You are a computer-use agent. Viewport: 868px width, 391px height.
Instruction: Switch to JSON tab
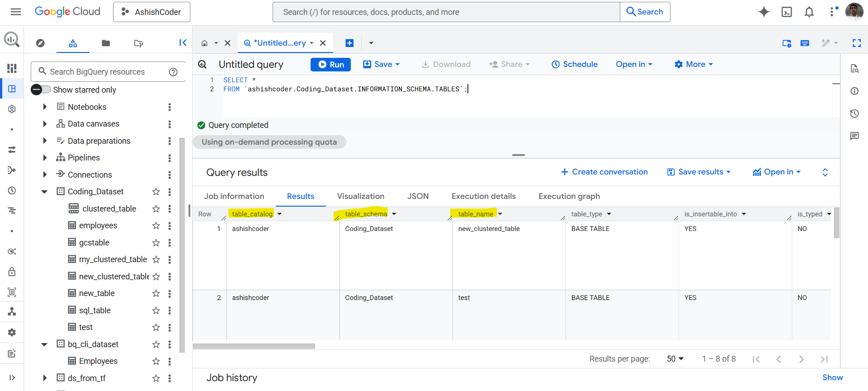[418, 196]
